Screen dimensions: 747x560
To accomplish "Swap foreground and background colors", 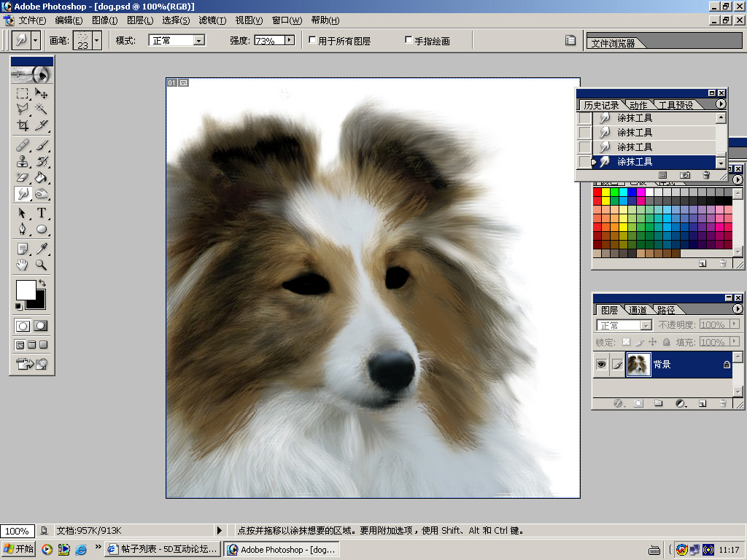I will [42, 283].
